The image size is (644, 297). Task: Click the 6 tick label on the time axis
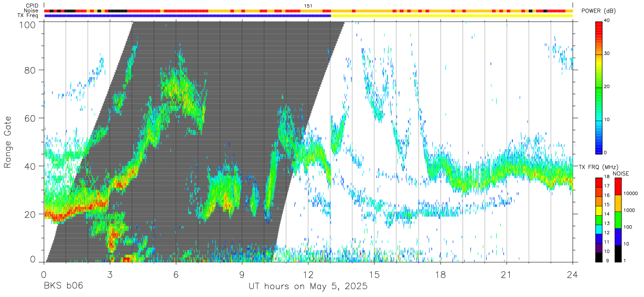[176, 274]
